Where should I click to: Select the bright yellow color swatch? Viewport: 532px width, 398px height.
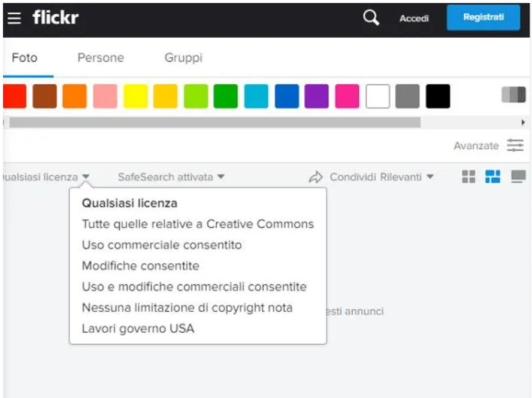point(135,96)
